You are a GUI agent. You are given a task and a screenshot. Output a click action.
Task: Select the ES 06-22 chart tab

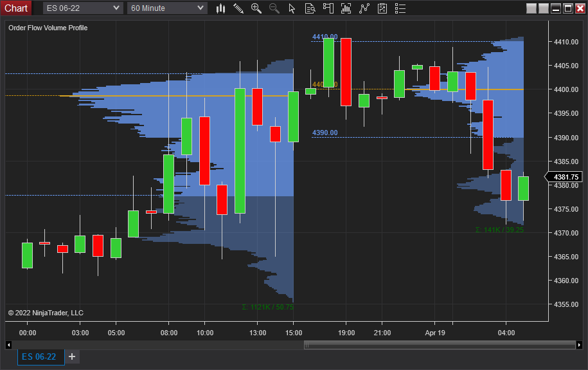pos(40,357)
